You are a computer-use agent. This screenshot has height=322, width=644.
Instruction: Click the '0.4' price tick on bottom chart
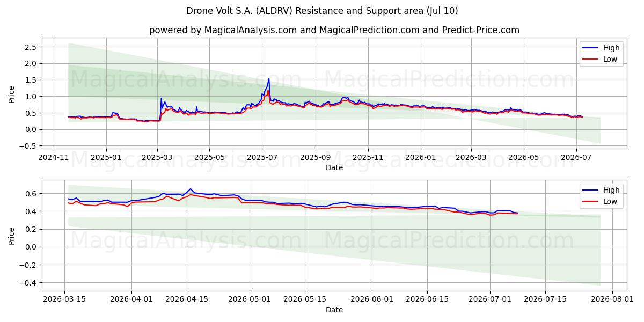tap(31, 211)
